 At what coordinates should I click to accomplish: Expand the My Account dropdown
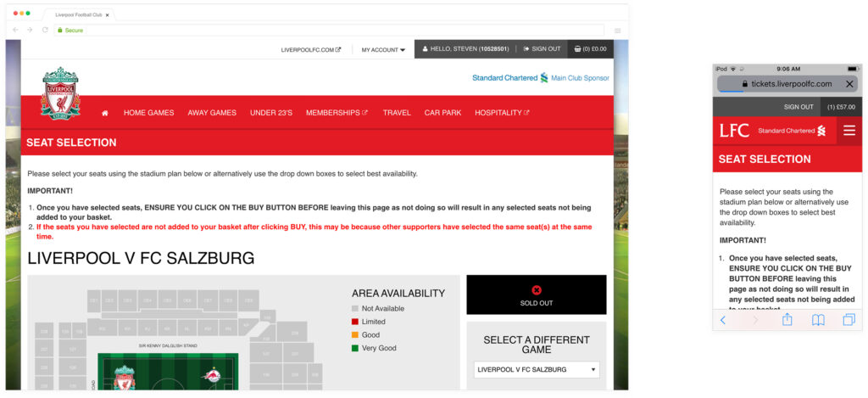[383, 49]
